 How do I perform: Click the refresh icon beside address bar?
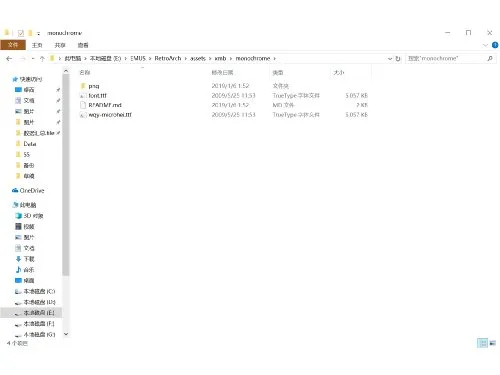pyautogui.click(x=398, y=59)
